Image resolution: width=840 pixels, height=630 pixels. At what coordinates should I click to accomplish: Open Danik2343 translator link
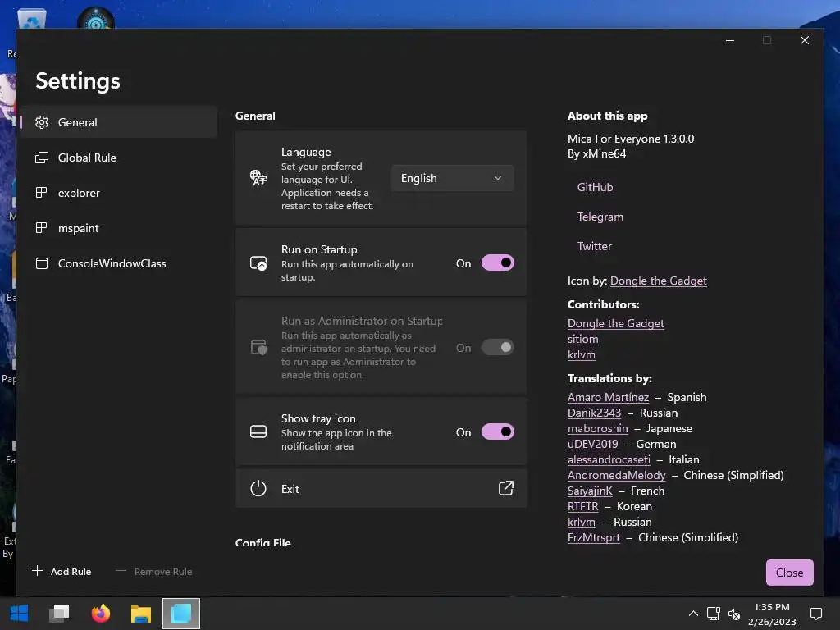pos(594,413)
